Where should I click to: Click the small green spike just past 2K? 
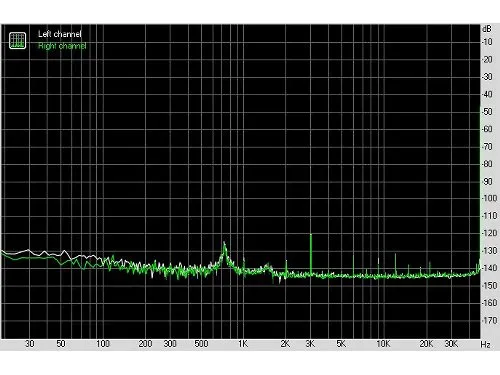pos(286,267)
